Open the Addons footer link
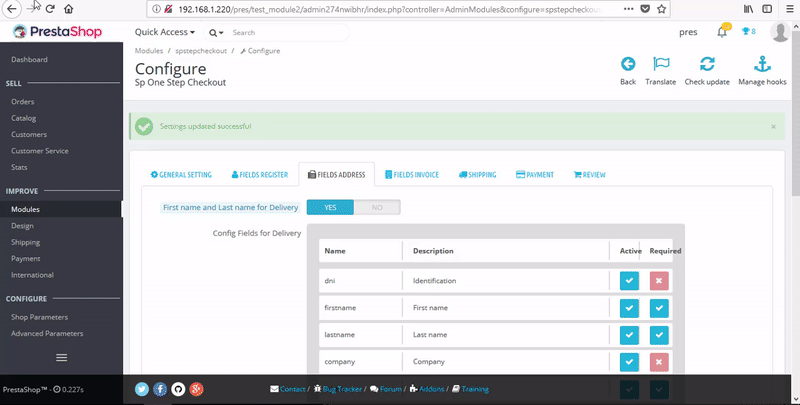The width and height of the screenshot is (800, 405). 427,389
